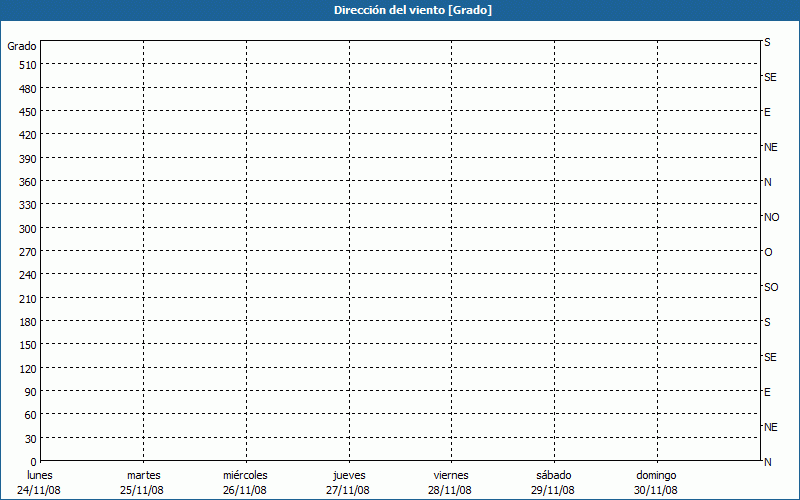Select the 270 degree axis value
This screenshot has height=500, width=800.
pyautogui.click(x=27, y=252)
